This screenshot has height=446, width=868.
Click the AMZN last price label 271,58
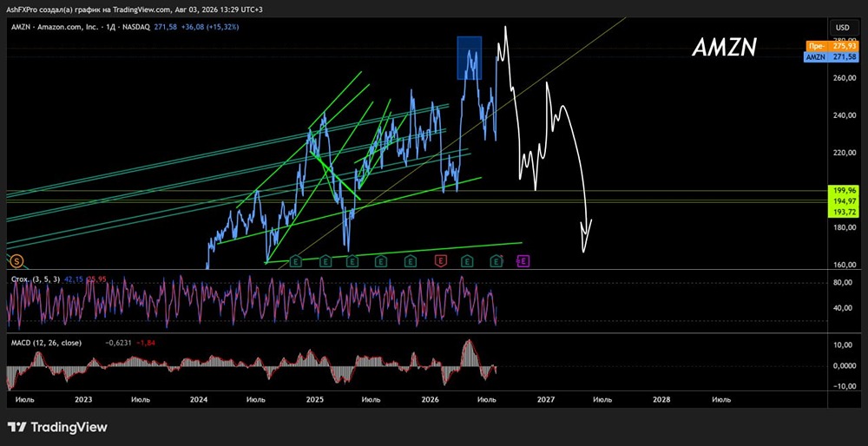pyautogui.click(x=831, y=57)
